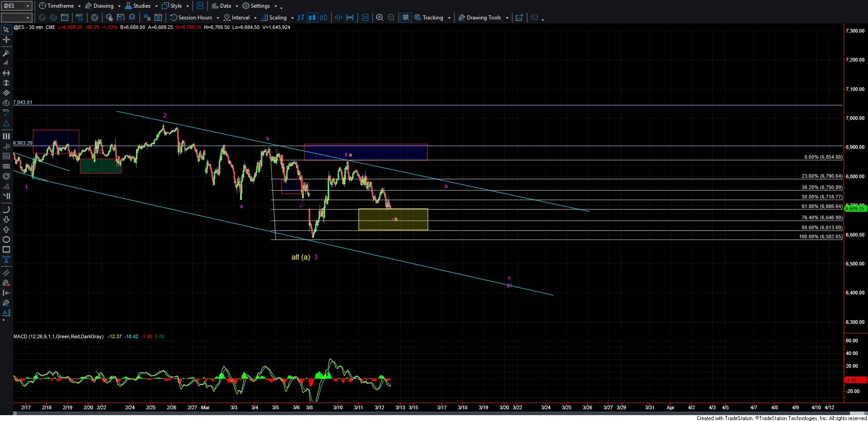
Task: Select the pointer cursor tool in sidebar
Action: point(6,30)
